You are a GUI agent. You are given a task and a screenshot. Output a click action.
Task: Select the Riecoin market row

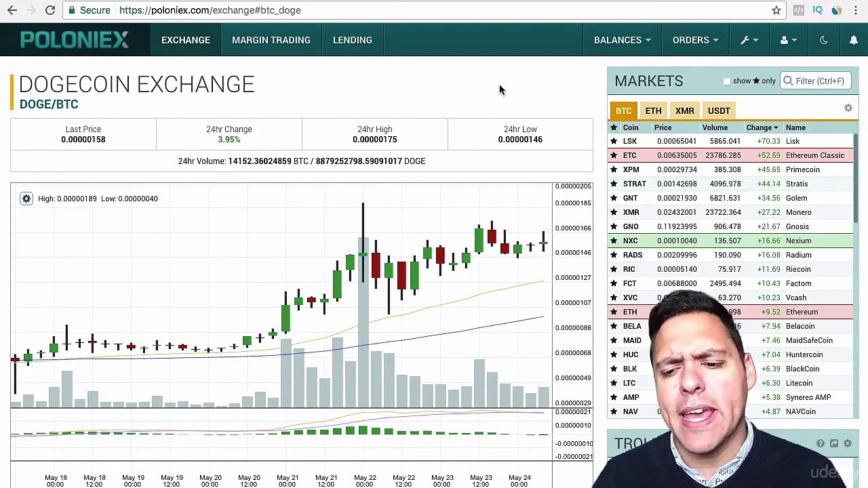click(730, 269)
